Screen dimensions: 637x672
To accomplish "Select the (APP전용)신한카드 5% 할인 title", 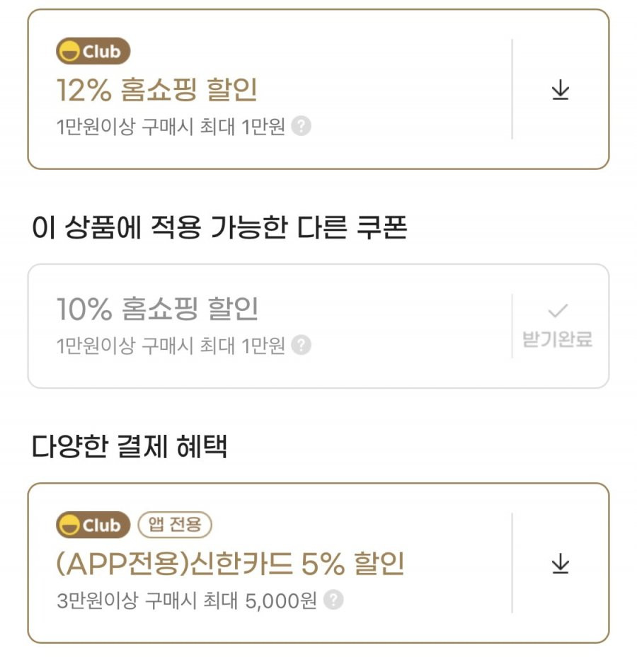I will (x=231, y=564).
